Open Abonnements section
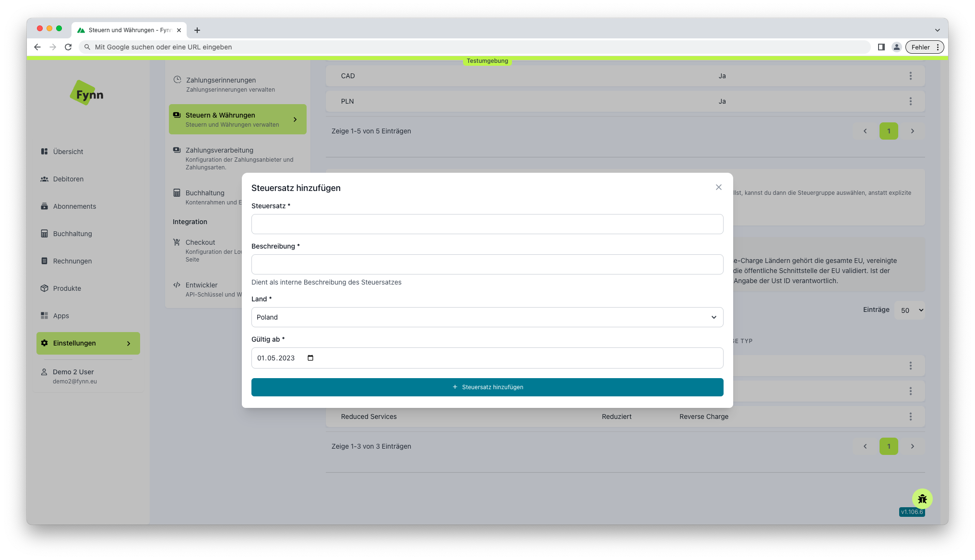This screenshot has height=560, width=975. click(75, 206)
